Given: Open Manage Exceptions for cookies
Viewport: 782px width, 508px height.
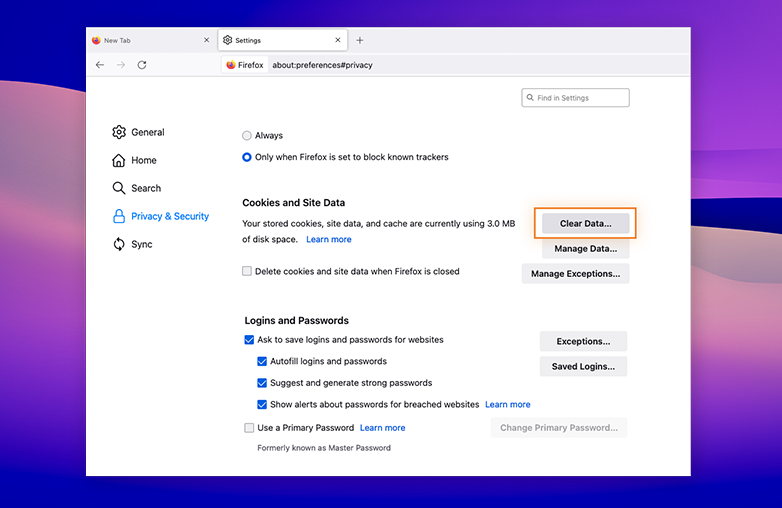Looking at the screenshot, I should [576, 274].
